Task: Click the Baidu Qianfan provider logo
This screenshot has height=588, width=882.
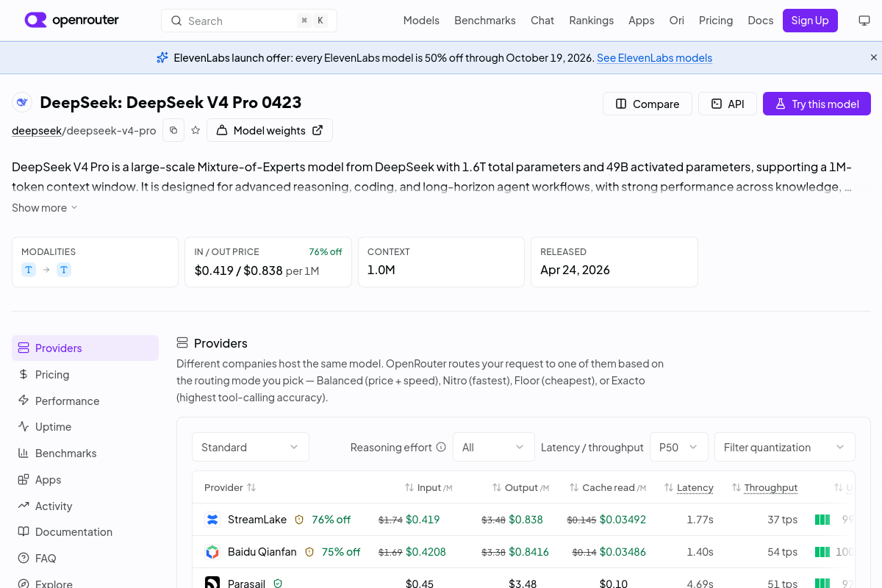Action: coord(212,551)
